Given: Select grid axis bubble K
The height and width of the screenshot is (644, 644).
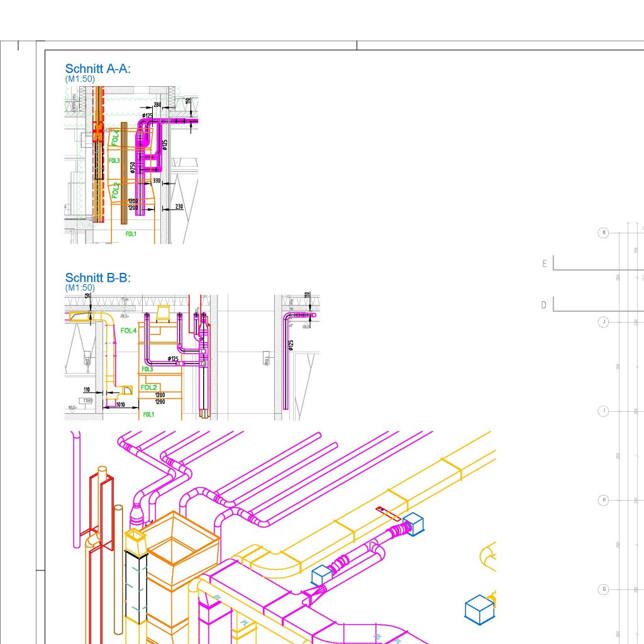Looking at the screenshot, I should (x=603, y=233).
